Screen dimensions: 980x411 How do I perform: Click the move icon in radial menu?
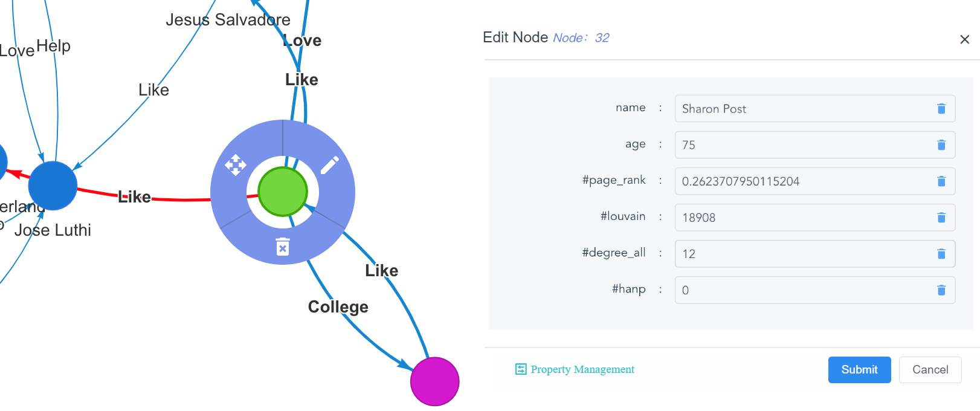(x=235, y=164)
